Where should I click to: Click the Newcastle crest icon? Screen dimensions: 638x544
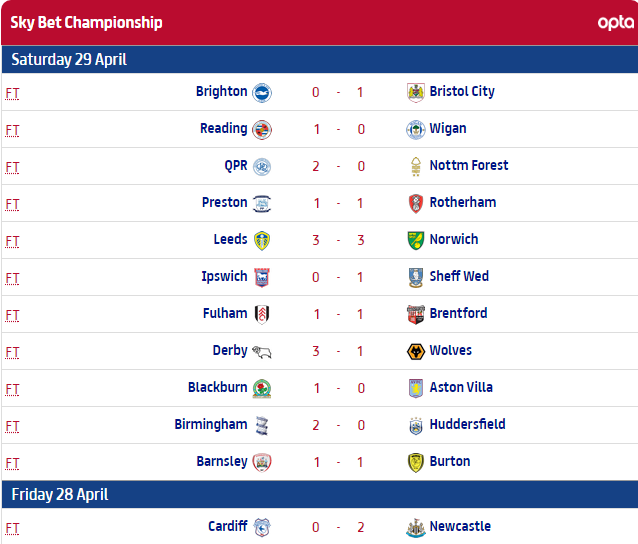416,527
